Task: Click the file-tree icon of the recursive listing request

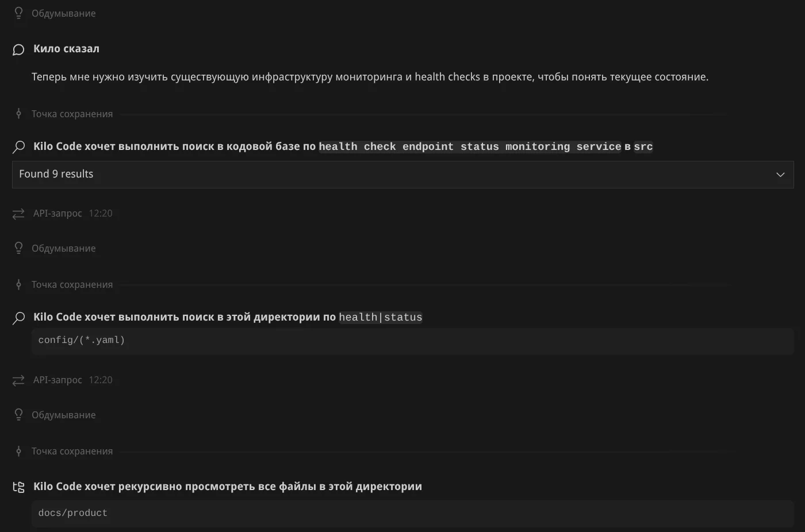Action: pos(18,487)
